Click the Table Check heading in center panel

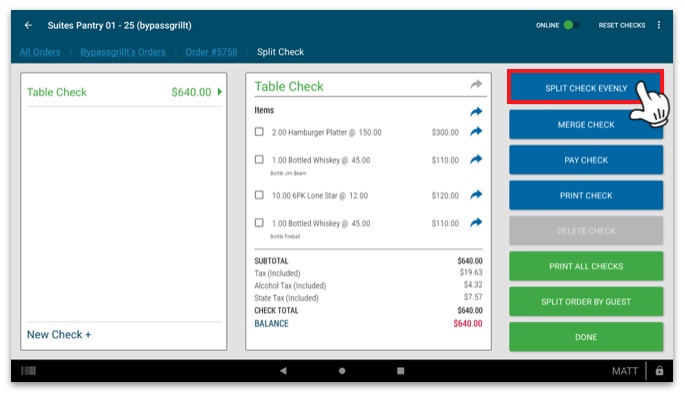coord(289,86)
